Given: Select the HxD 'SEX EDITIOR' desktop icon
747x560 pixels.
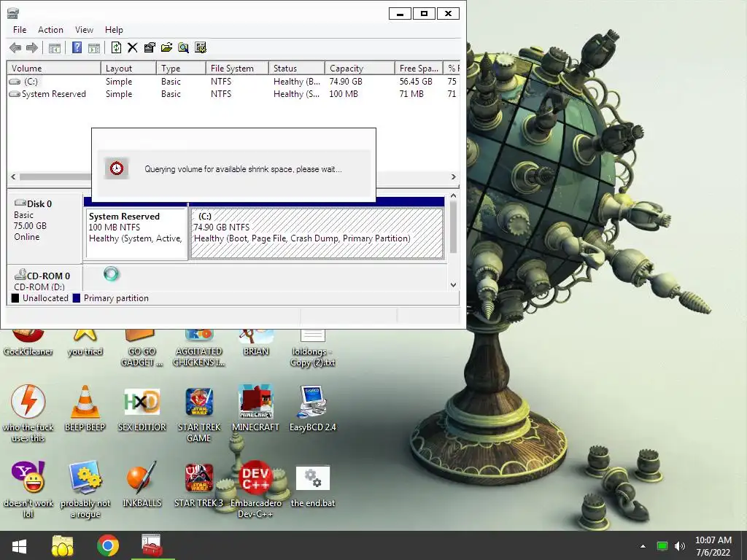Looking at the screenshot, I should click(142, 408).
